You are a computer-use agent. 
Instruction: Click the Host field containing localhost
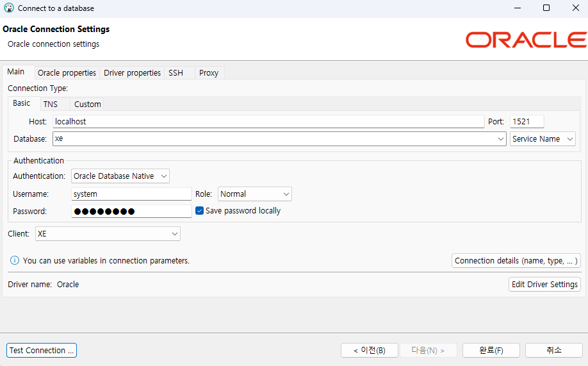pyautogui.click(x=268, y=122)
